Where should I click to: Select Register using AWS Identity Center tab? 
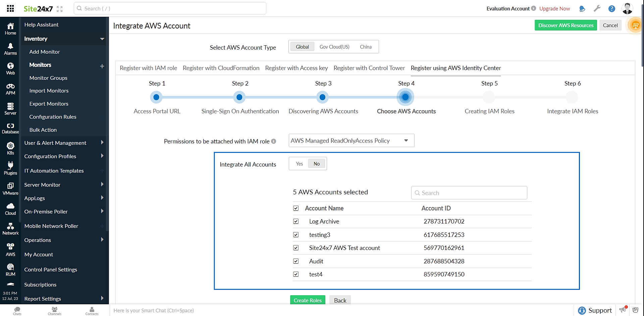click(x=456, y=68)
